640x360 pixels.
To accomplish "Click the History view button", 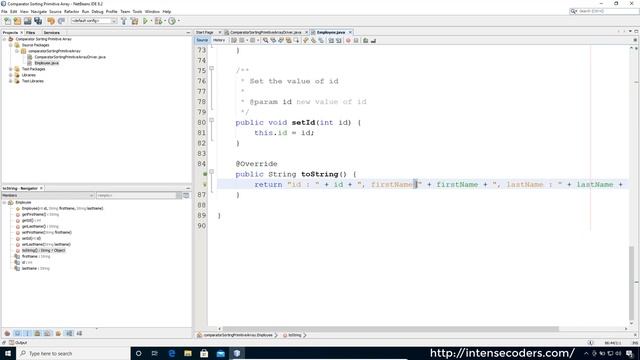I will click(219, 40).
